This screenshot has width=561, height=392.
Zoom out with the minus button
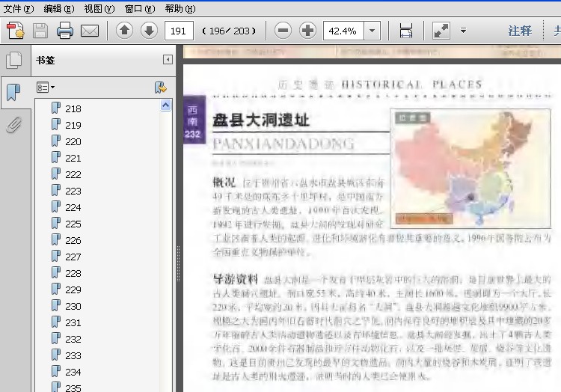283,31
